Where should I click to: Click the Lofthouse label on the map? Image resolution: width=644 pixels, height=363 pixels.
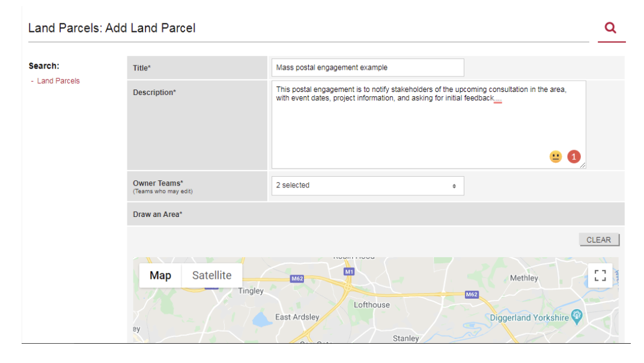tap(371, 305)
